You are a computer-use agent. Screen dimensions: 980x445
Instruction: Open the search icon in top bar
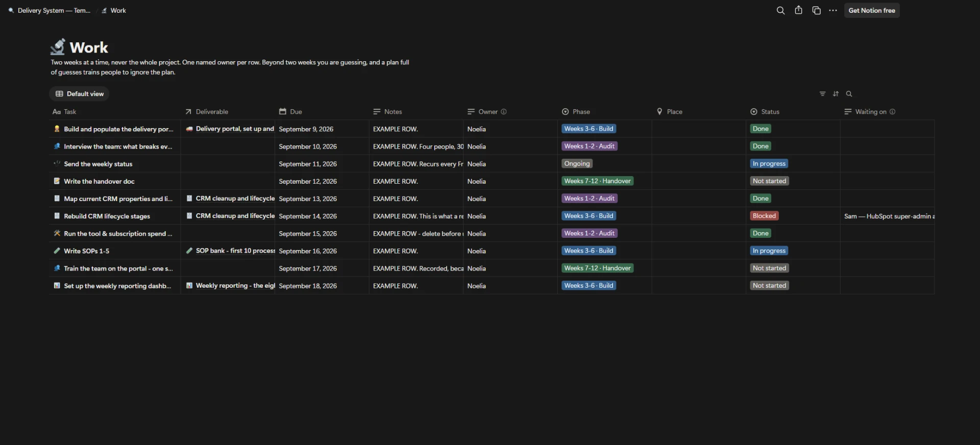[x=780, y=10]
